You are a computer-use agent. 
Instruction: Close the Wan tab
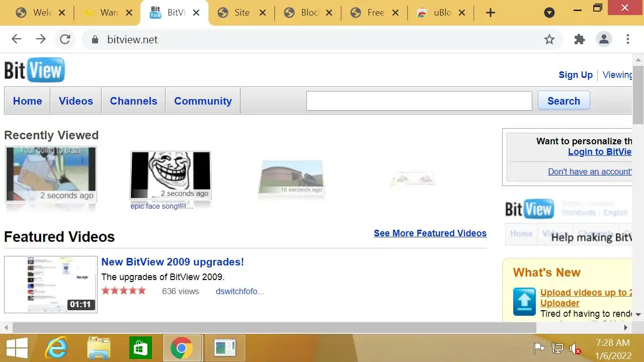129,13
